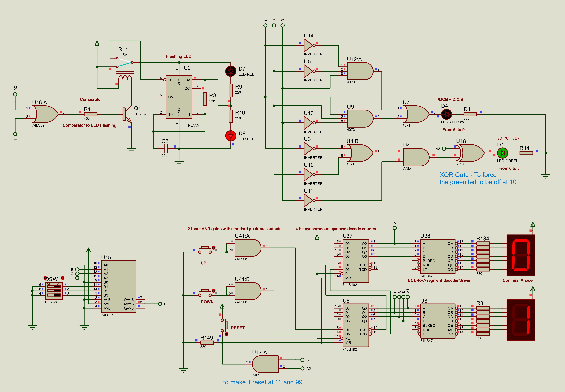Click the U6 74LS192 counter chip
The image size is (565, 392).
click(356, 325)
